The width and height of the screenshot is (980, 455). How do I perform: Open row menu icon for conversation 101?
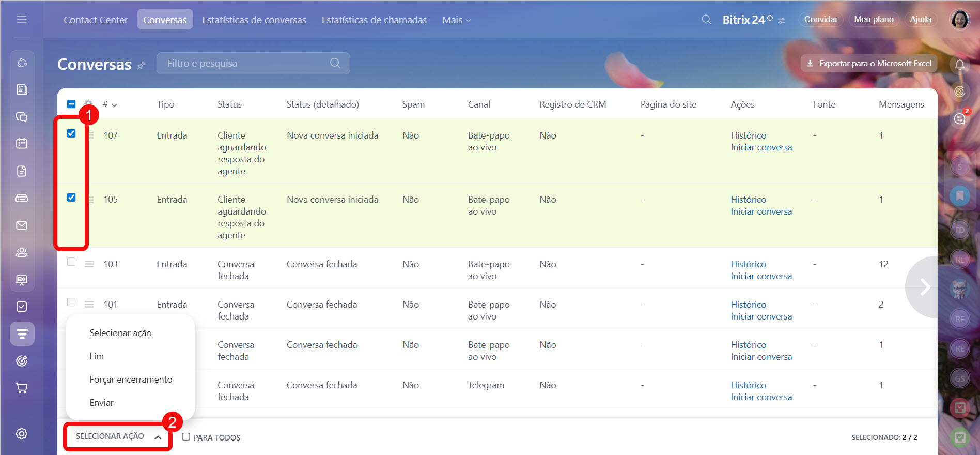click(89, 305)
